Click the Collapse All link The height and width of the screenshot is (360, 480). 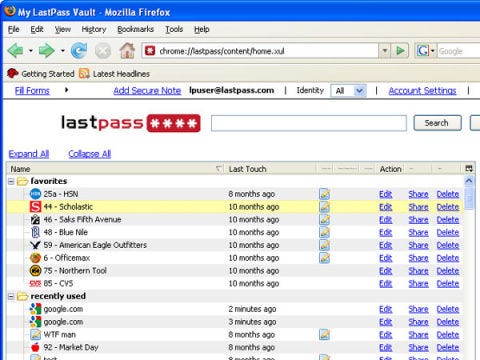(x=90, y=154)
